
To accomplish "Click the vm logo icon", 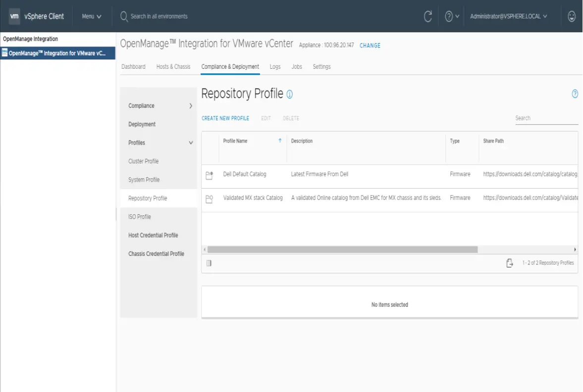I will (14, 16).
